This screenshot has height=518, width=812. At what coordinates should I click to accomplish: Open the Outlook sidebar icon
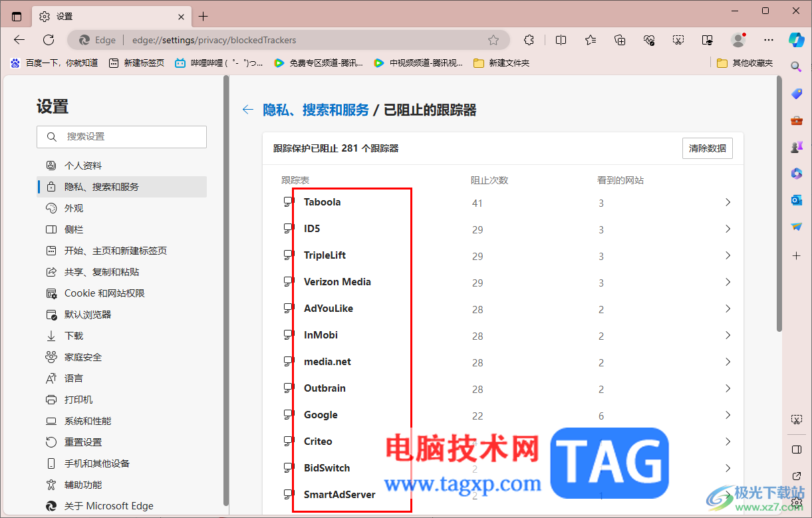(796, 200)
